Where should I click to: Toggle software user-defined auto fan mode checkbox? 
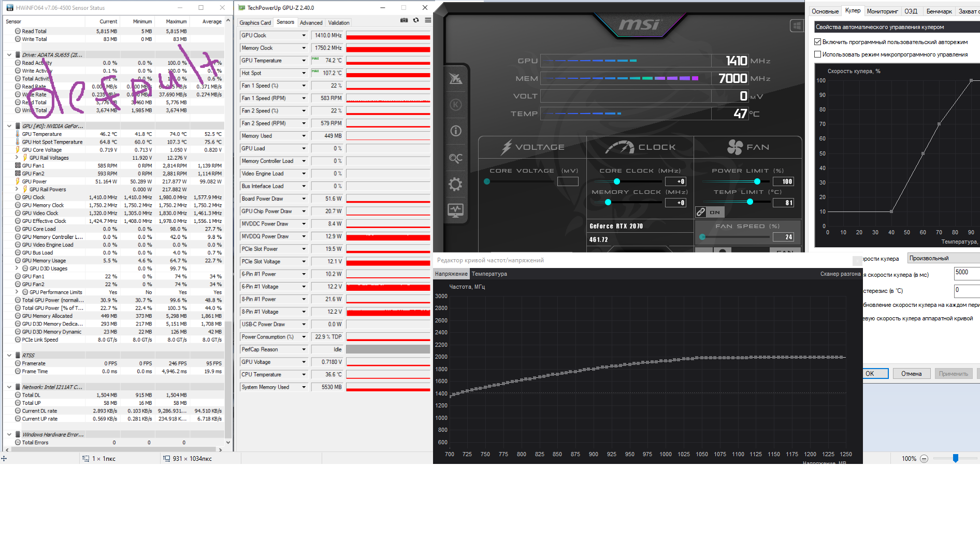point(818,42)
